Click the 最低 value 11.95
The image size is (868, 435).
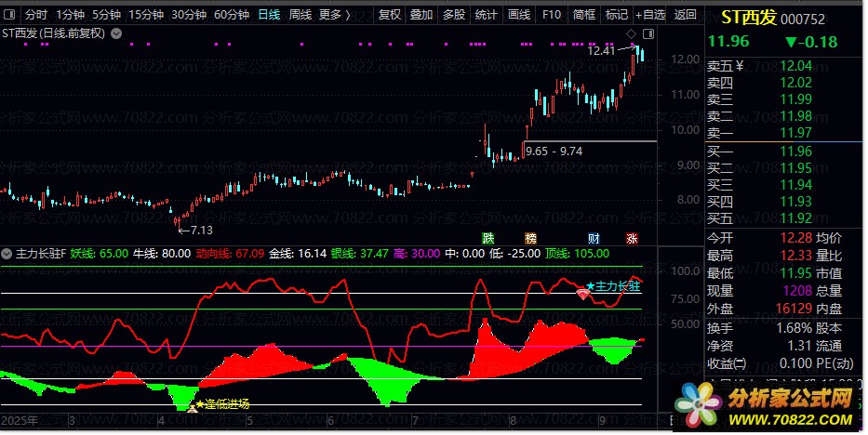click(x=796, y=273)
